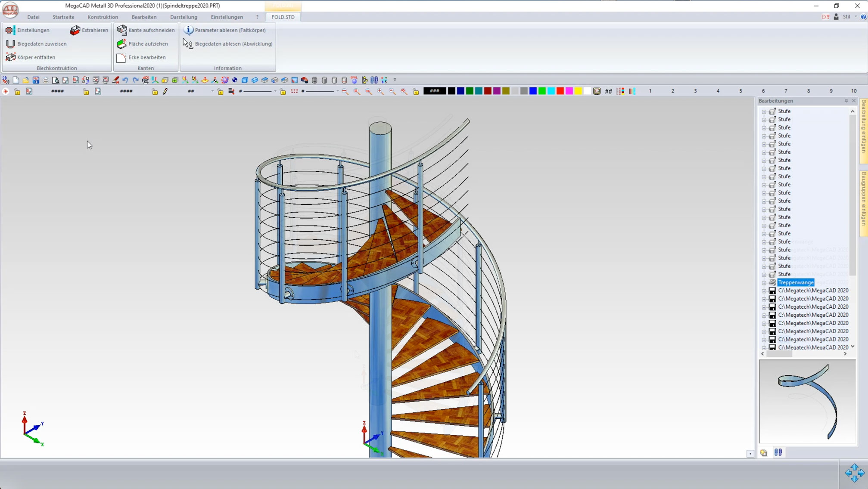Toggle the 2D/3D mode icon
868x489 pixels.
coord(6,80)
